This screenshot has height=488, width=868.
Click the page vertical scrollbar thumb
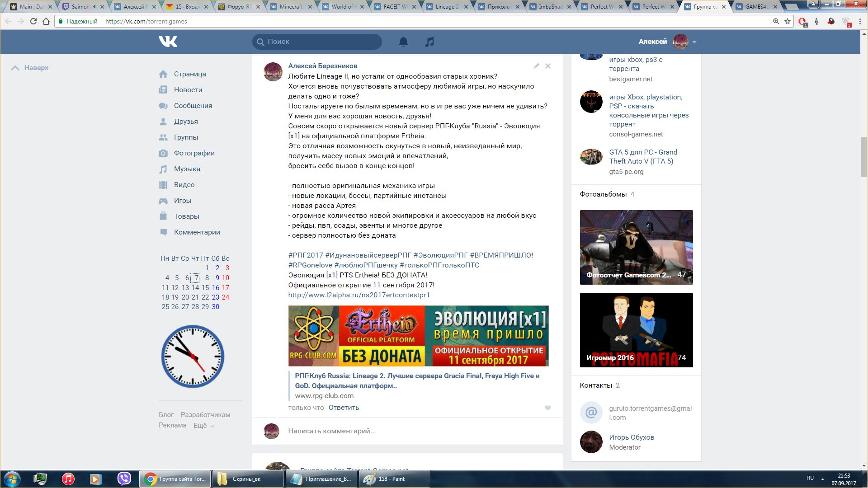click(864, 157)
